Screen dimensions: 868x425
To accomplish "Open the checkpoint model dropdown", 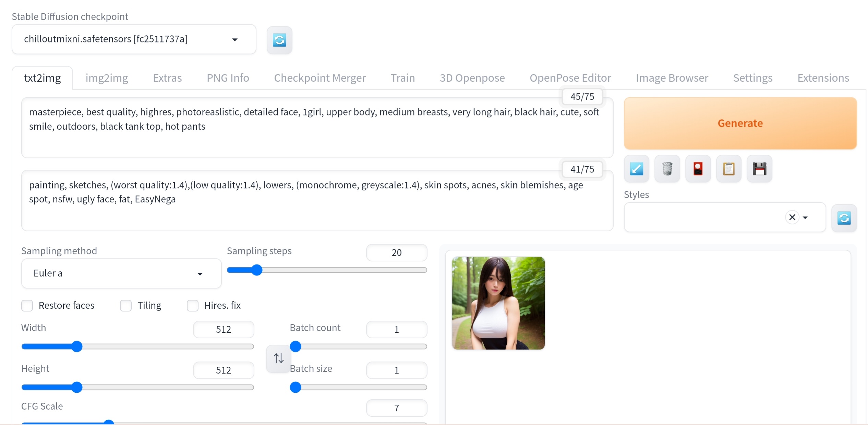I will pyautogui.click(x=235, y=39).
